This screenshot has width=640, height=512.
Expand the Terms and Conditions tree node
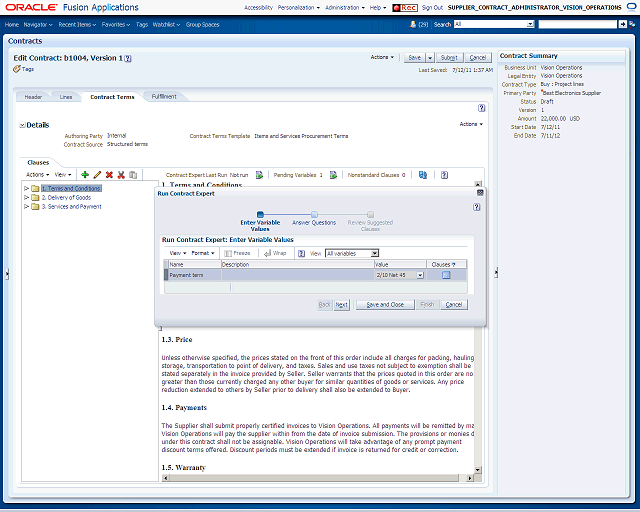27,188
